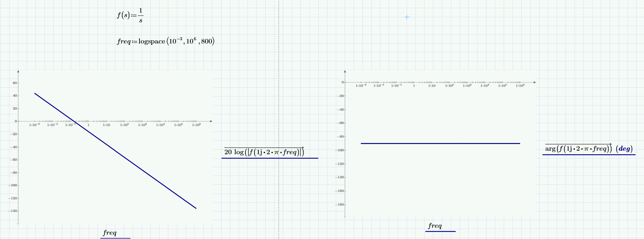Click the 60 tick label on left plot
This screenshot has width=644, height=239.
(15, 83)
